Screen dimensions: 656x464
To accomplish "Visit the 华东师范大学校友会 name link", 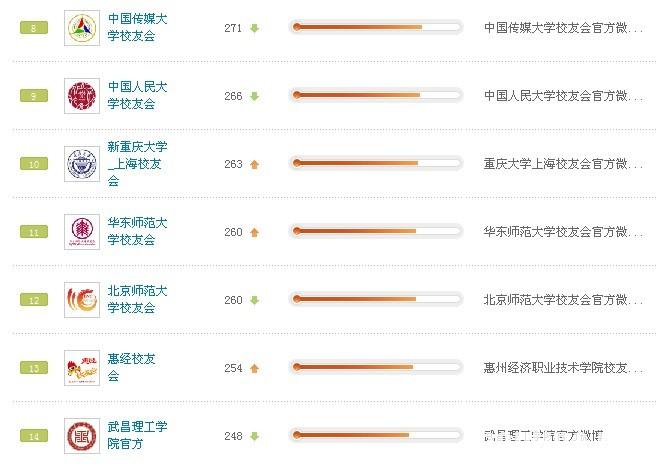I will click(x=137, y=231).
